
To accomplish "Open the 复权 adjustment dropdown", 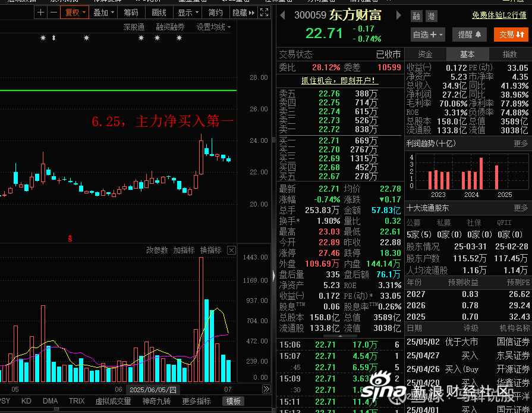I will [75, 12].
